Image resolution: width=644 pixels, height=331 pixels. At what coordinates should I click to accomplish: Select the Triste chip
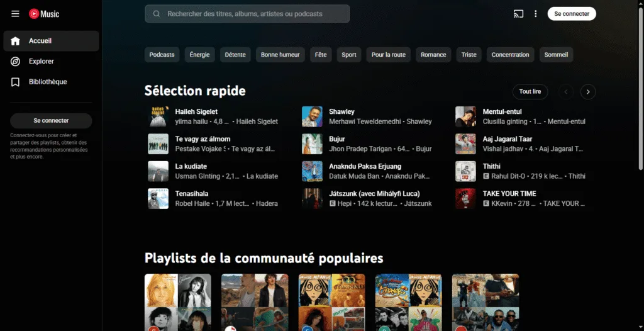469,55
